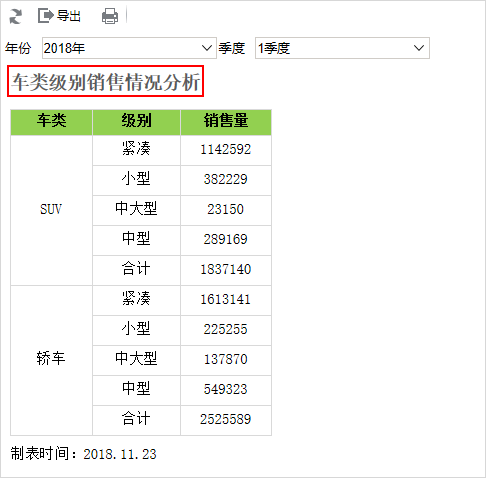486x478 pixels.
Task: Select the 轿车 category cell
Action: pos(51,359)
